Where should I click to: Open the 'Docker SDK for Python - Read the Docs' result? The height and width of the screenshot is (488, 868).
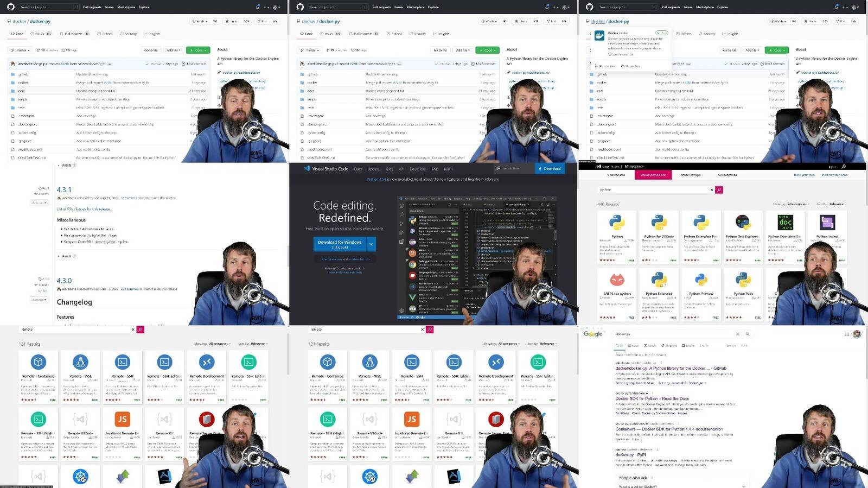point(652,398)
